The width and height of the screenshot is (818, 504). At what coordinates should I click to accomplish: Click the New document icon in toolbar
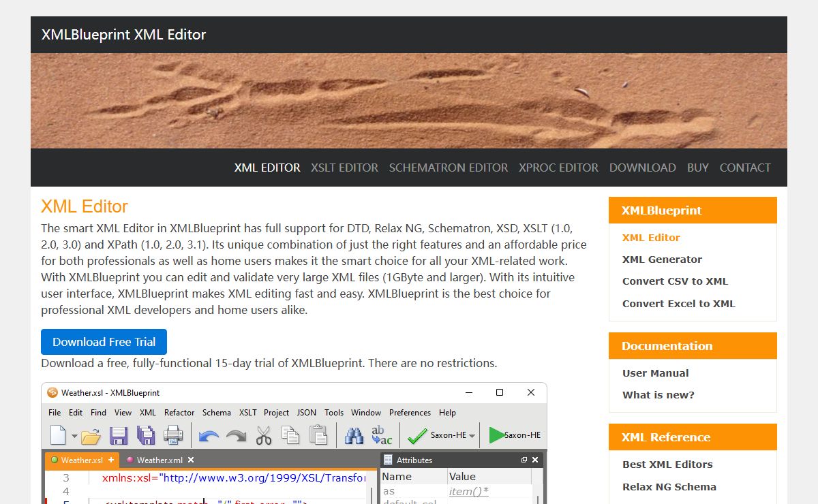coord(58,435)
